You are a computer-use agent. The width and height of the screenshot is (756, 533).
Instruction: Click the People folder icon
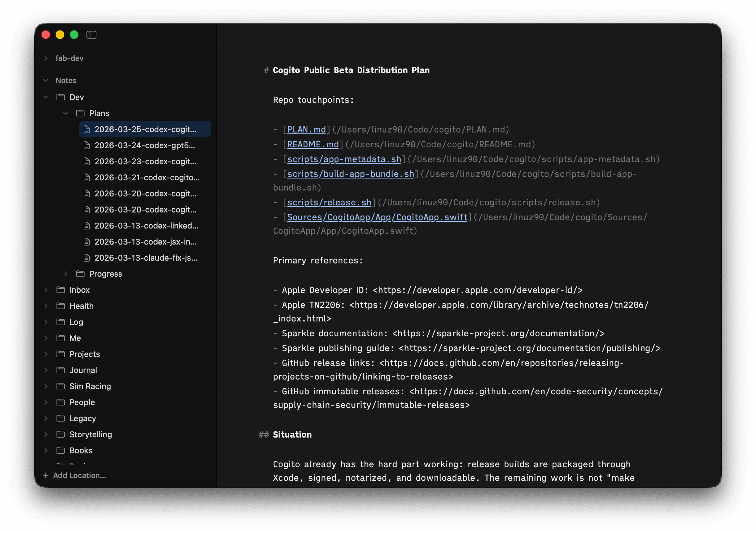(x=60, y=402)
